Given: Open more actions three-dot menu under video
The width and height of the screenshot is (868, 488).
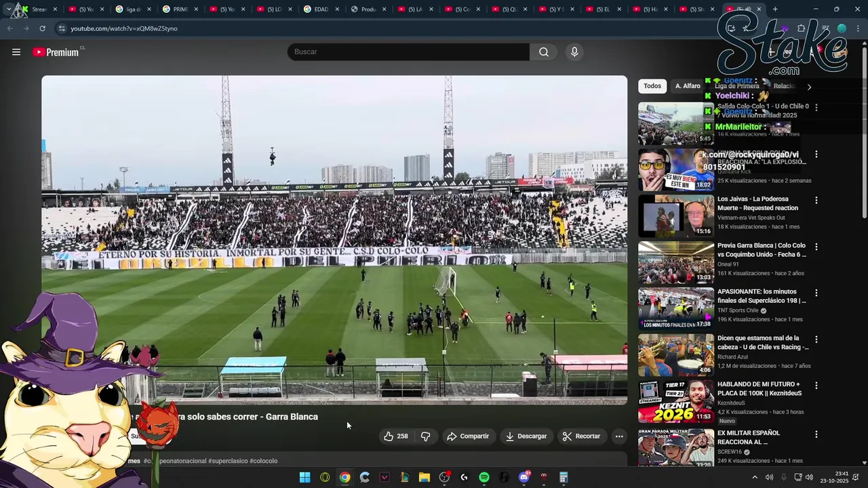Looking at the screenshot, I should pyautogui.click(x=619, y=436).
